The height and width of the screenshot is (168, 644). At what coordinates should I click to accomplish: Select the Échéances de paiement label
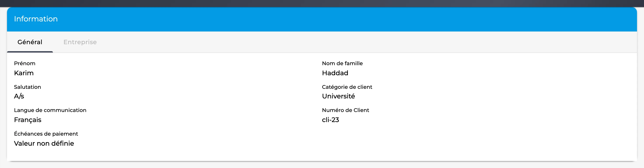point(46,134)
